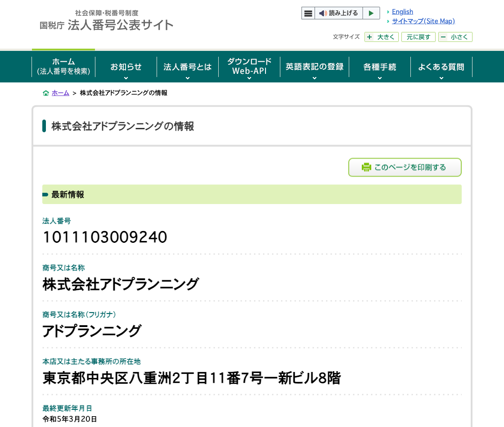Viewport: 504px width, 427px height.
Task: Expand chevron under ダウンロード Web-API
Action: click(249, 78)
